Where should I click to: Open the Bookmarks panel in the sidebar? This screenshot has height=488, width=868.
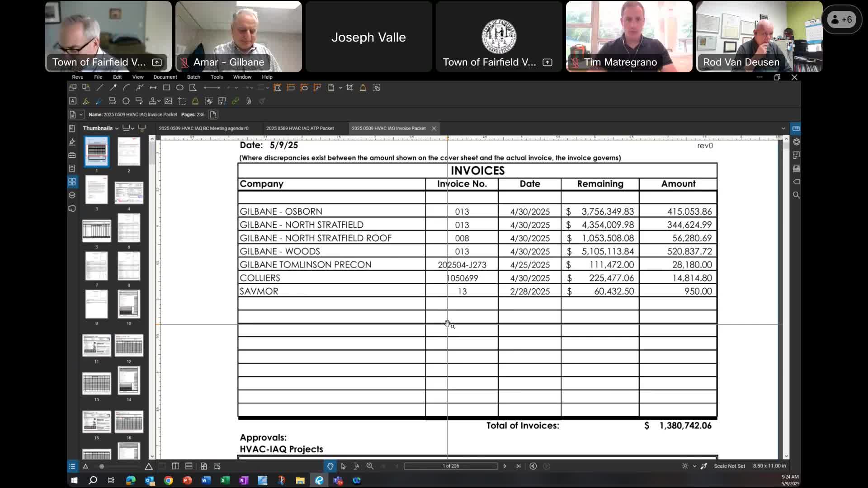coord(72,129)
